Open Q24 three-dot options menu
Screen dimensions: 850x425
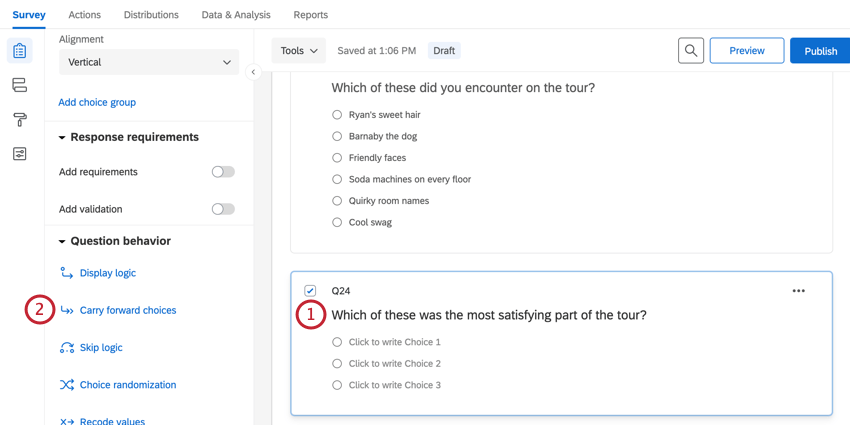798,291
